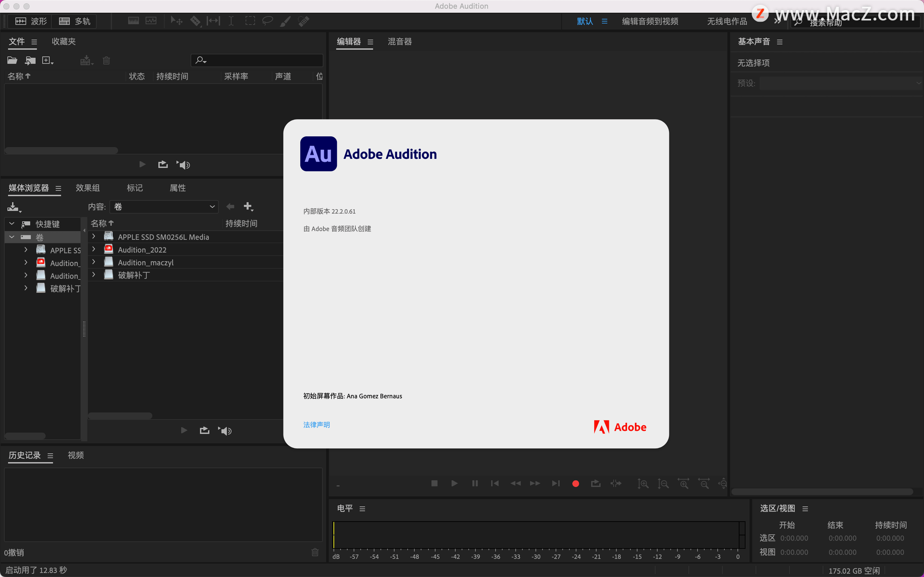Click the Rewind button
This screenshot has height=577, width=924.
tap(515, 483)
